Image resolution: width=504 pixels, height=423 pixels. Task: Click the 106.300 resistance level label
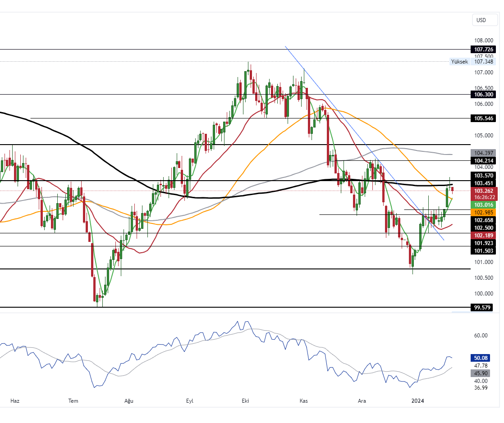click(x=483, y=95)
